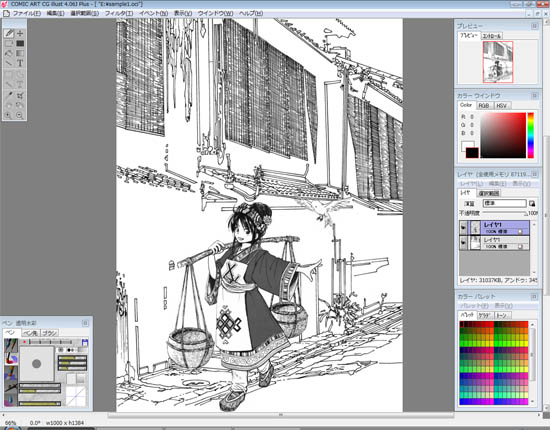This screenshot has height=430, width=550.
Task: Click the new-layer icon beside the blend mode field
Action: (532, 203)
